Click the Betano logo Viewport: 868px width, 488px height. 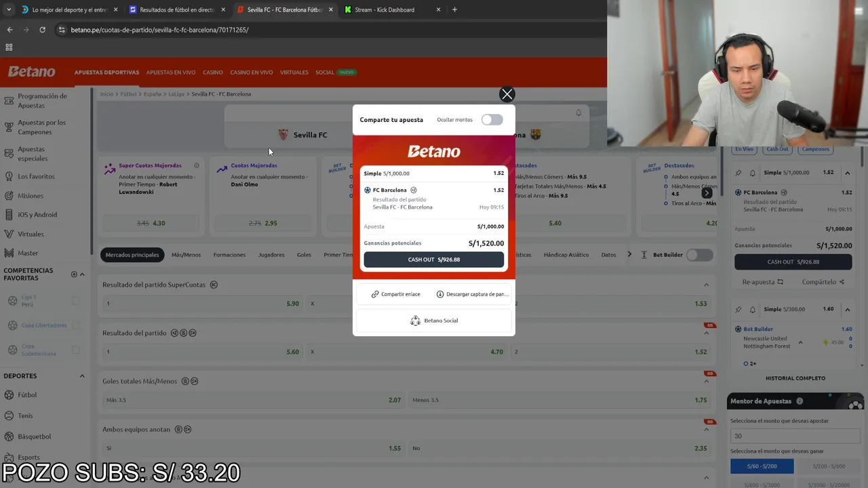(x=31, y=72)
